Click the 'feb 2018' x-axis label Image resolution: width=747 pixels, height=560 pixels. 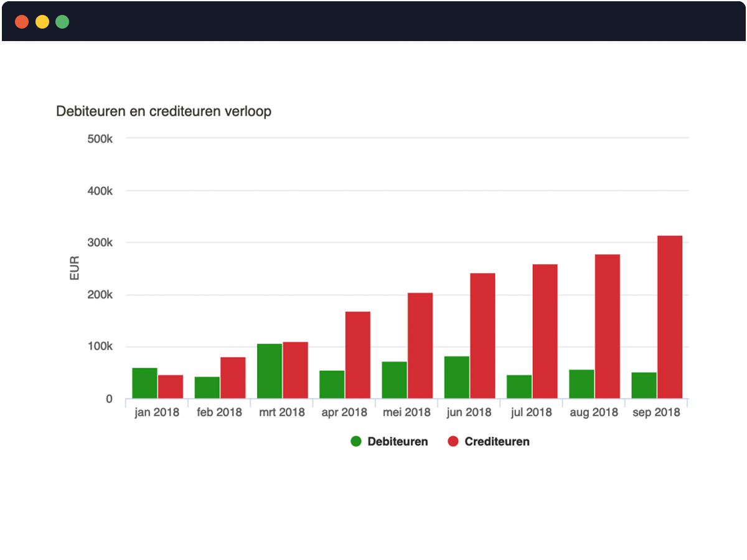(x=219, y=413)
